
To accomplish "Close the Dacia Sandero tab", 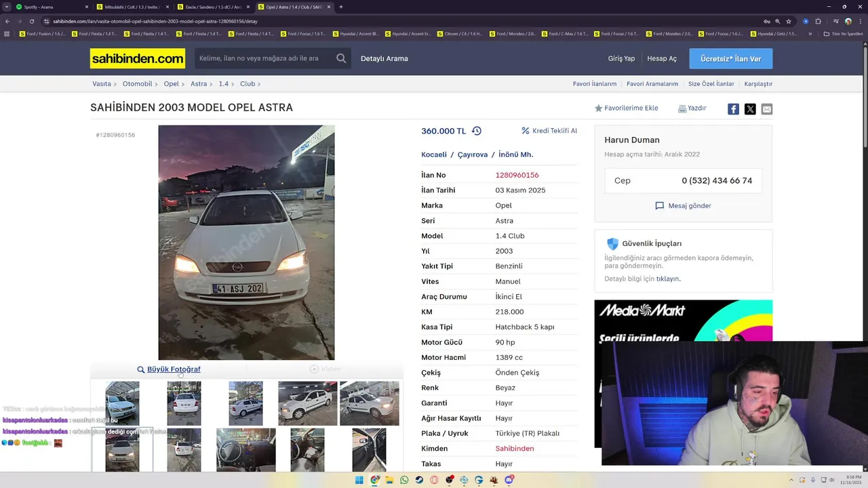I will coord(248,7).
